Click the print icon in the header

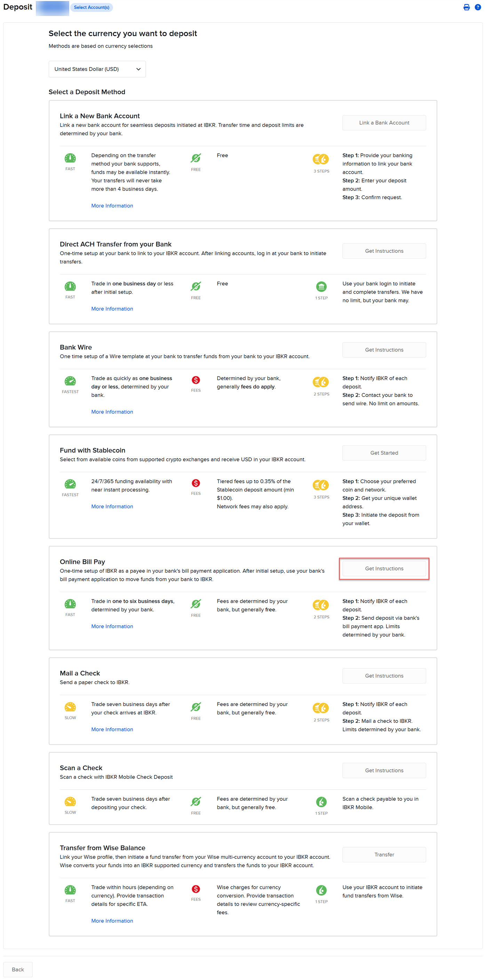(x=466, y=7)
